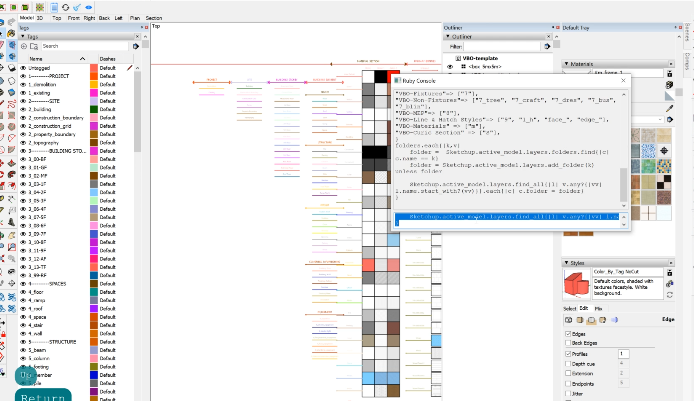This screenshot has height=401, width=694.
Task: Toggle visibility of 1_demolition tag
Action: (22, 85)
